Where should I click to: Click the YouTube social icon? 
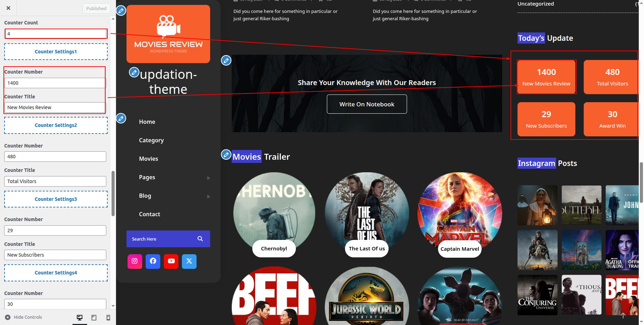click(x=171, y=261)
